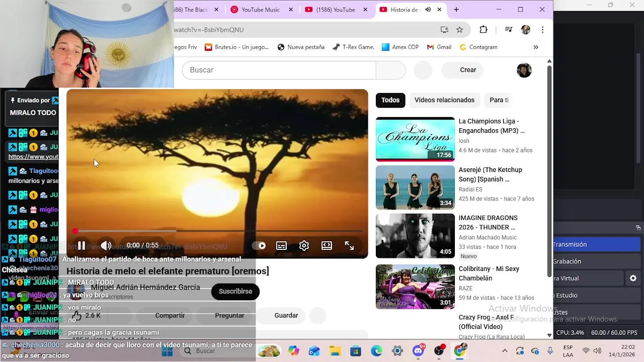Click the Suscribirse button
Image resolution: width=644 pixels, height=362 pixels.
(x=235, y=291)
